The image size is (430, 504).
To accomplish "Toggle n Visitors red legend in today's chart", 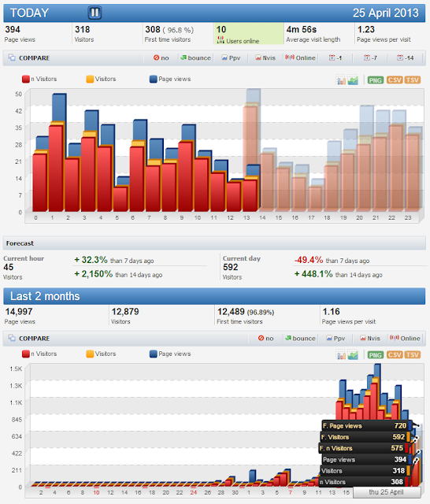I will (39, 79).
